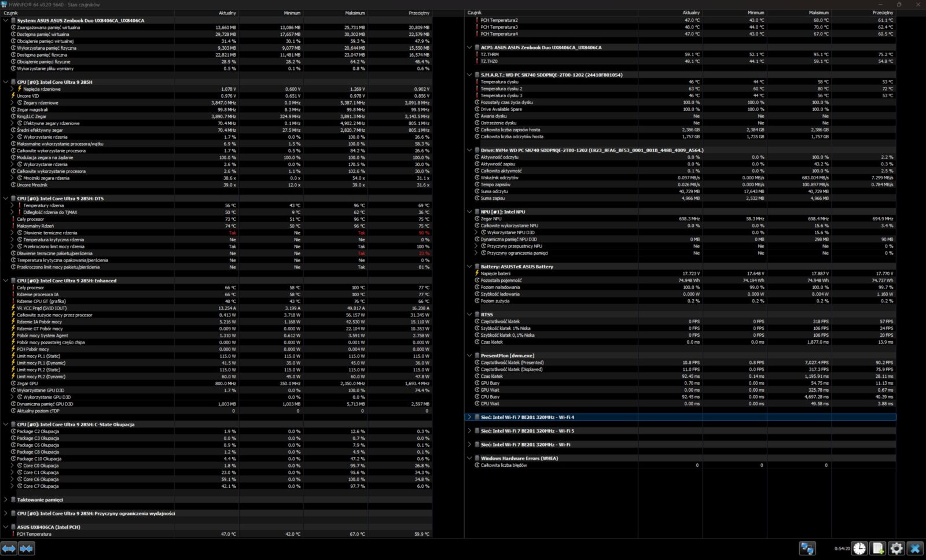Select the Napięcie baterii row

(495, 274)
